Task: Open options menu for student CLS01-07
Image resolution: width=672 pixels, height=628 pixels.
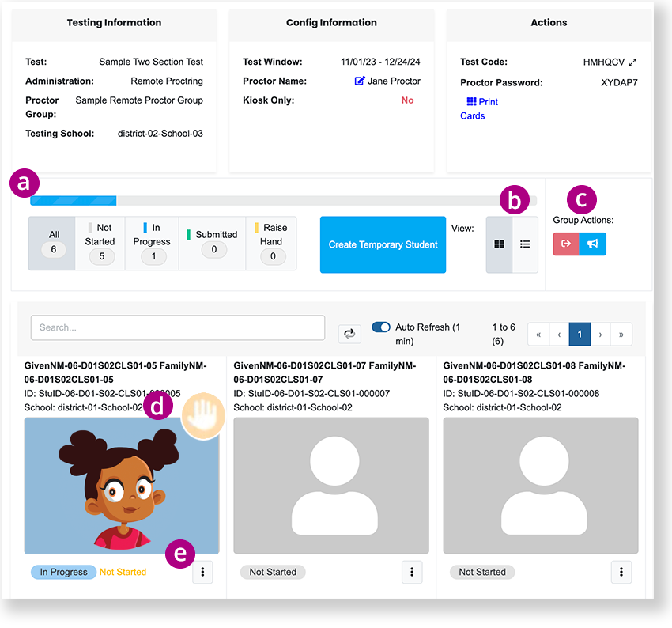Action: [413, 573]
